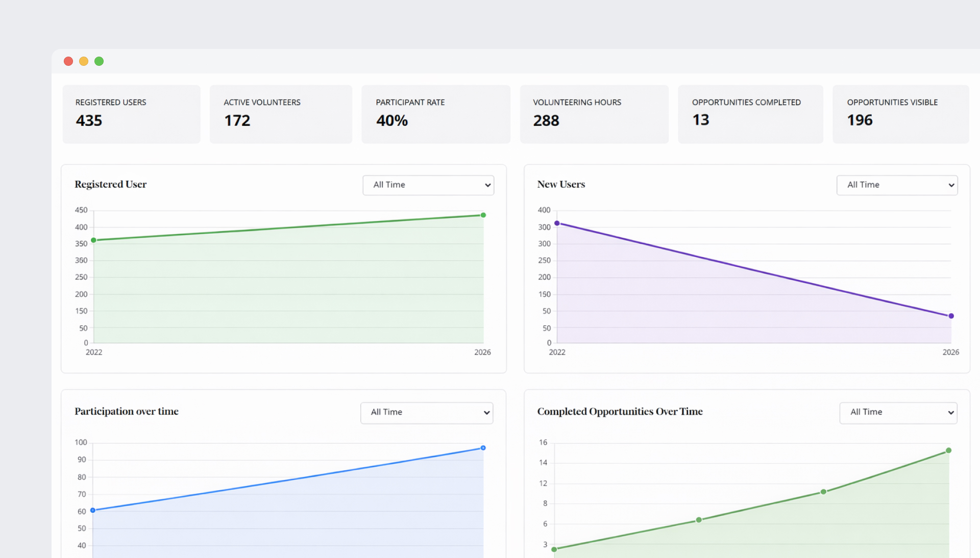Select the Registered Users stat card
Image resolution: width=980 pixels, height=558 pixels.
131,114
